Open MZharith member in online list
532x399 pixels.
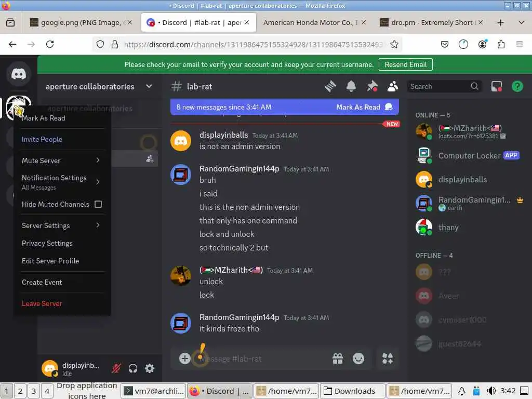pyautogui.click(x=470, y=131)
